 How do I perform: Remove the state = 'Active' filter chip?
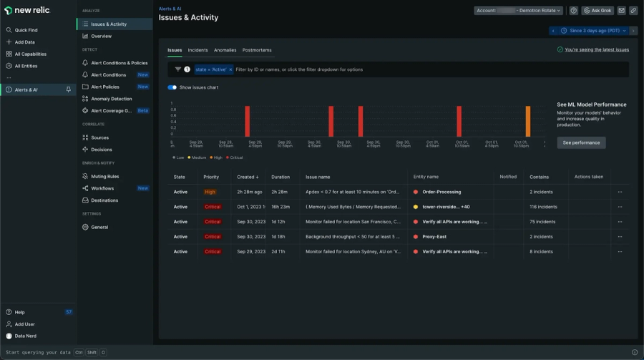pyautogui.click(x=230, y=69)
